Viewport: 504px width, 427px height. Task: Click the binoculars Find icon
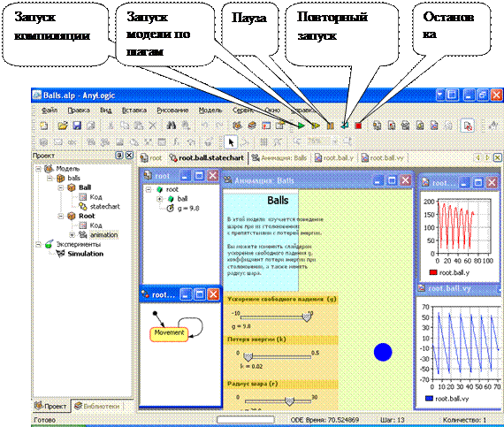pos(171,126)
